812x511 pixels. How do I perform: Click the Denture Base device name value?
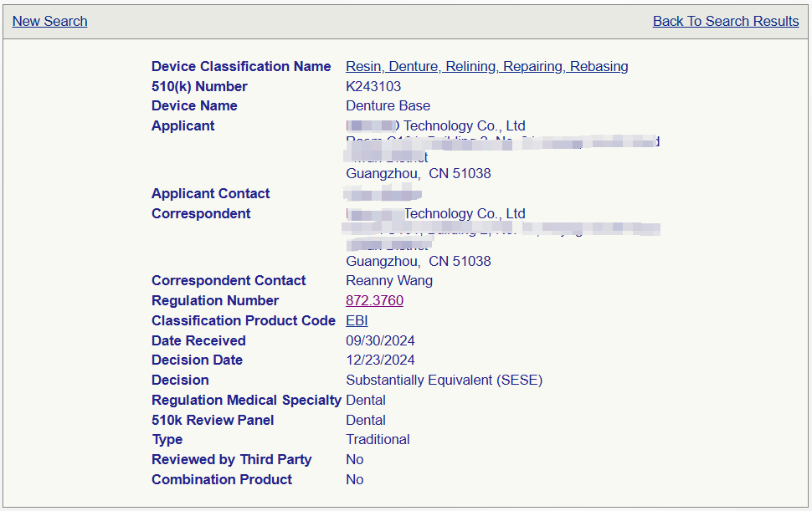coord(388,106)
